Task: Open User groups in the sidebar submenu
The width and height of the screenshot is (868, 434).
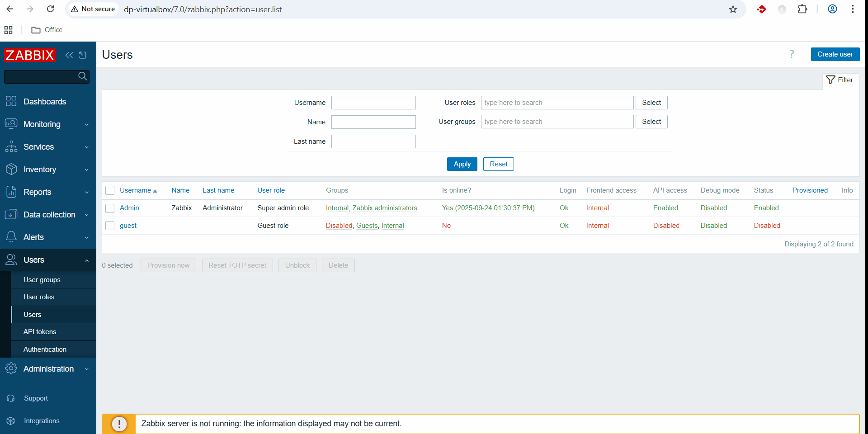Action: [42, 280]
